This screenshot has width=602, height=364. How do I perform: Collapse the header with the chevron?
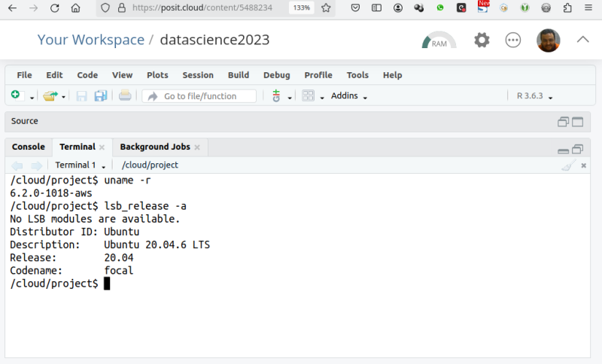582,41
